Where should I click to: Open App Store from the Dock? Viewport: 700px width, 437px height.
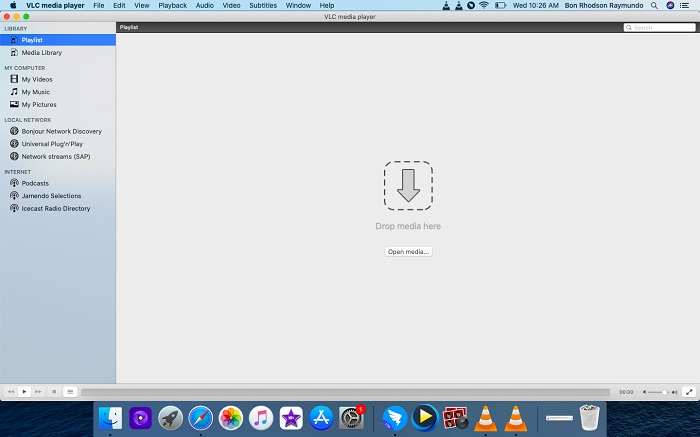tap(321, 418)
